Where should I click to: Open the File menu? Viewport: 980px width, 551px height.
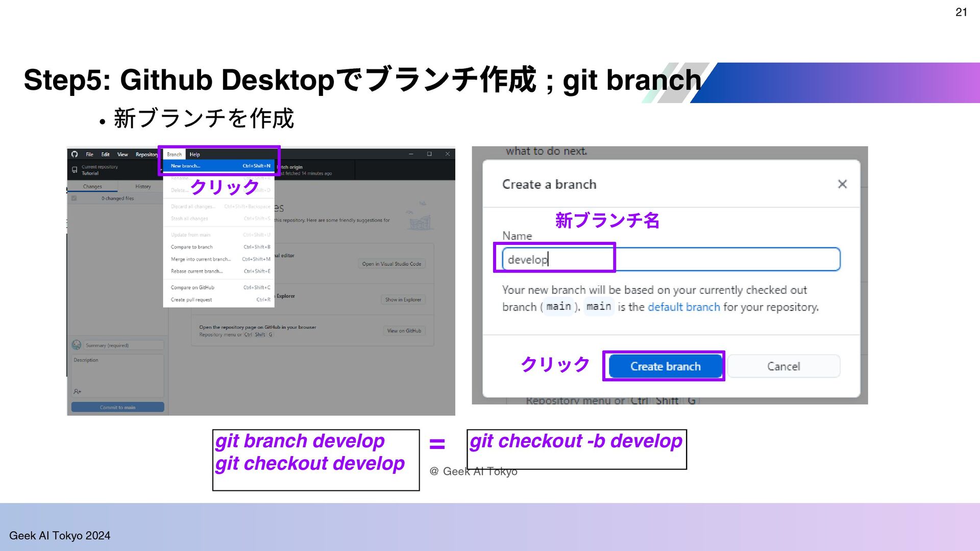click(89, 154)
